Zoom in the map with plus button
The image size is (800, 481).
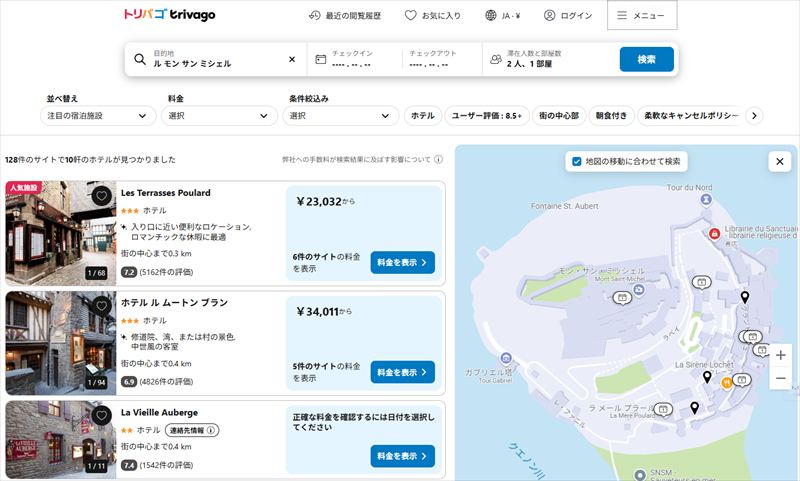pos(781,356)
